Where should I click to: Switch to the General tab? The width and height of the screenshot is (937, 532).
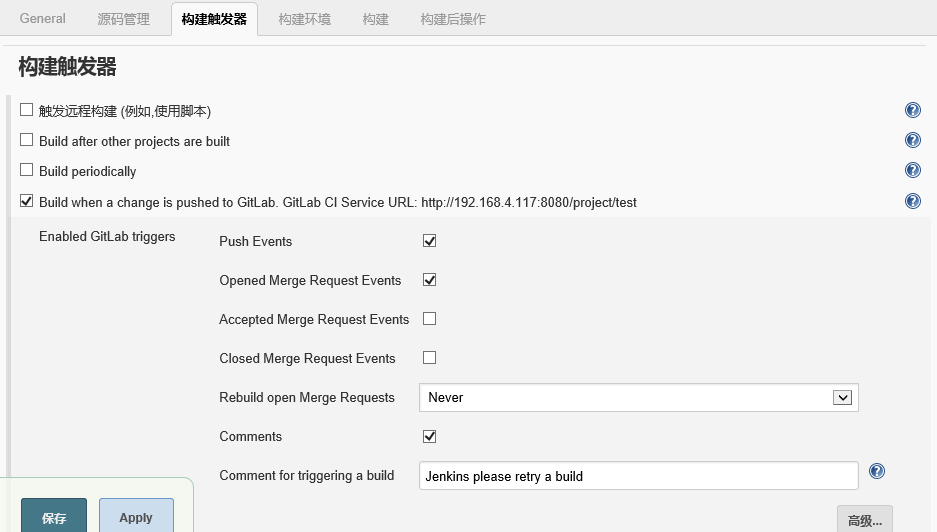click(43, 19)
